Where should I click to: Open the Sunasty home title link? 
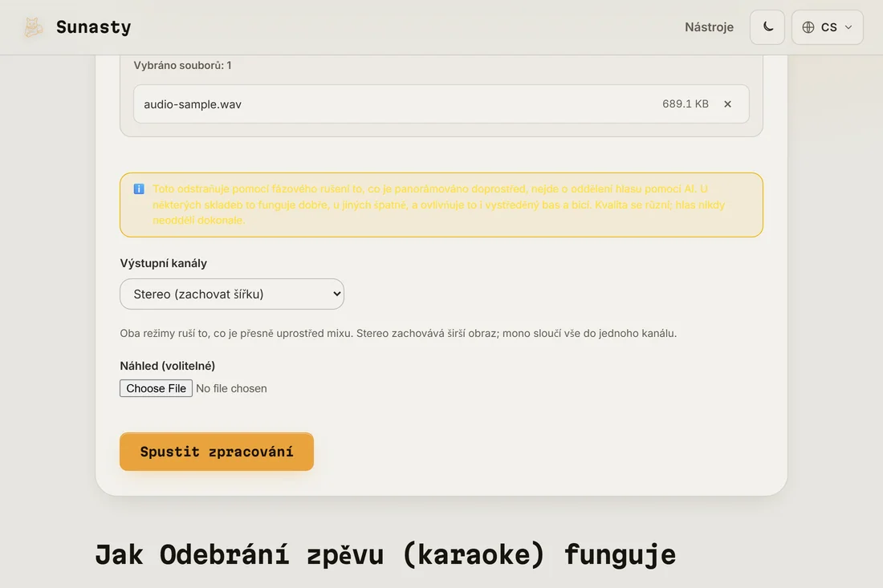coord(93,27)
